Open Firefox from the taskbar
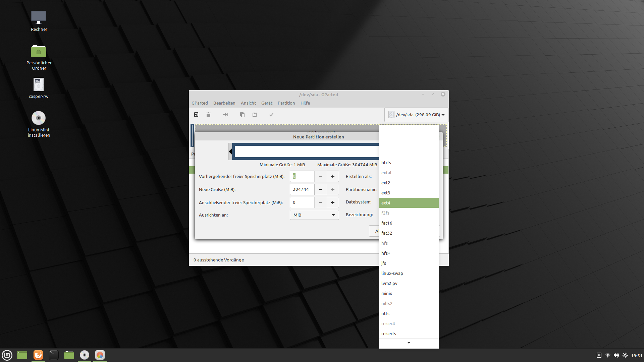Screen dimensions: 644x362 click(38, 355)
